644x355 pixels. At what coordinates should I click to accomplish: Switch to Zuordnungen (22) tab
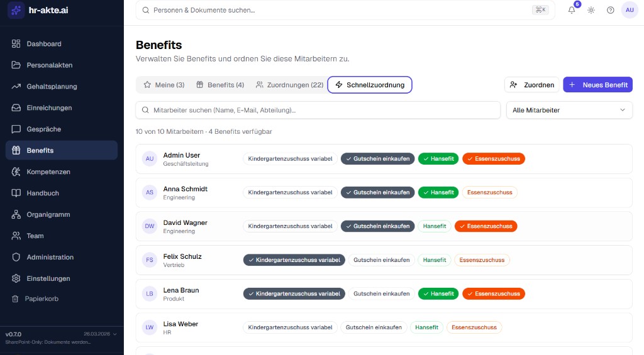[x=289, y=85]
